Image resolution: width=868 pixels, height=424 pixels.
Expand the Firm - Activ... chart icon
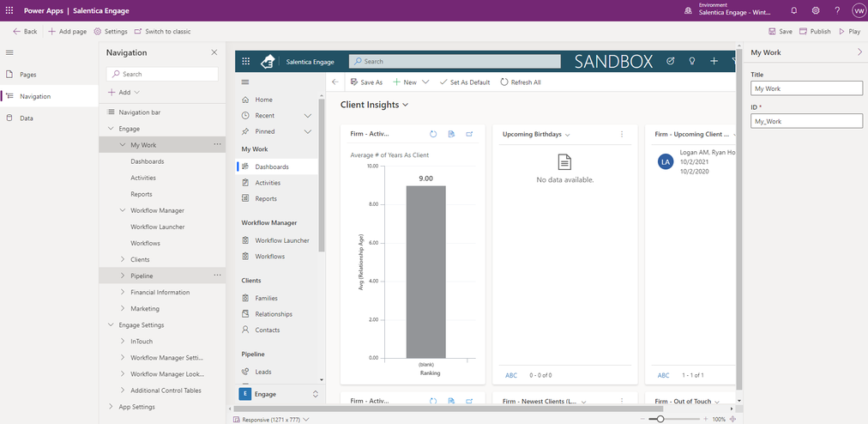click(469, 134)
